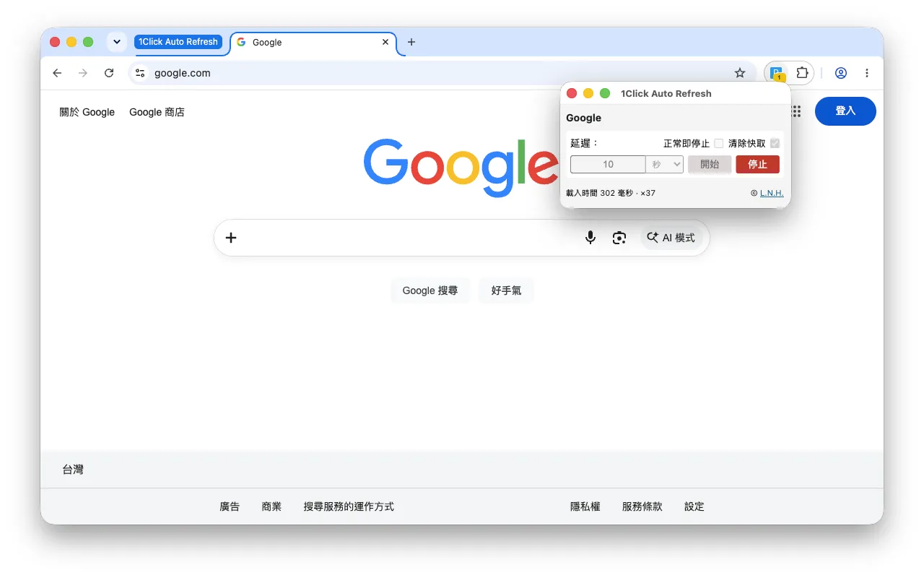The height and width of the screenshot is (578, 924).
Task: Click the 好手氣 button
Action: click(x=506, y=290)
